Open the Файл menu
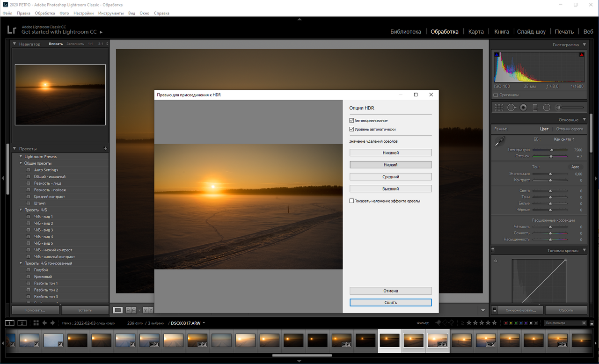The height and width of the screenshot is (364, 599). 7,13
